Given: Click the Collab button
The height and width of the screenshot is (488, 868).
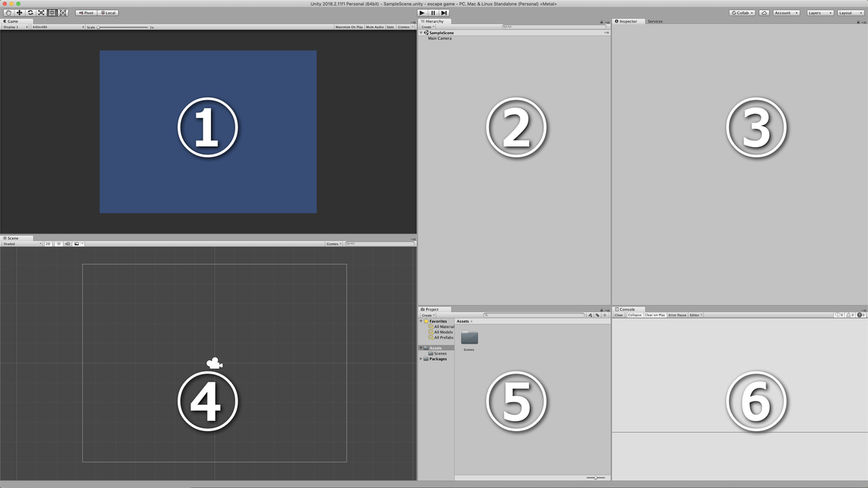Looking at the screenshot, I should (743, 13).
